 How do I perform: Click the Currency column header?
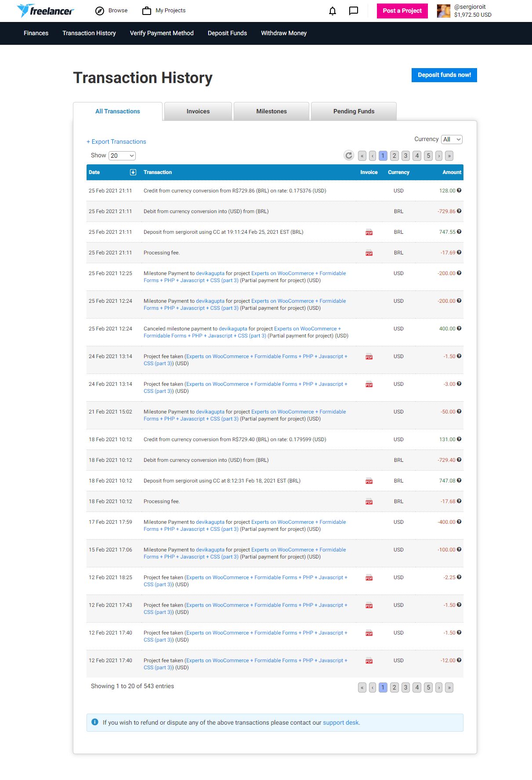pyautogui.click(x=398, y=172)
